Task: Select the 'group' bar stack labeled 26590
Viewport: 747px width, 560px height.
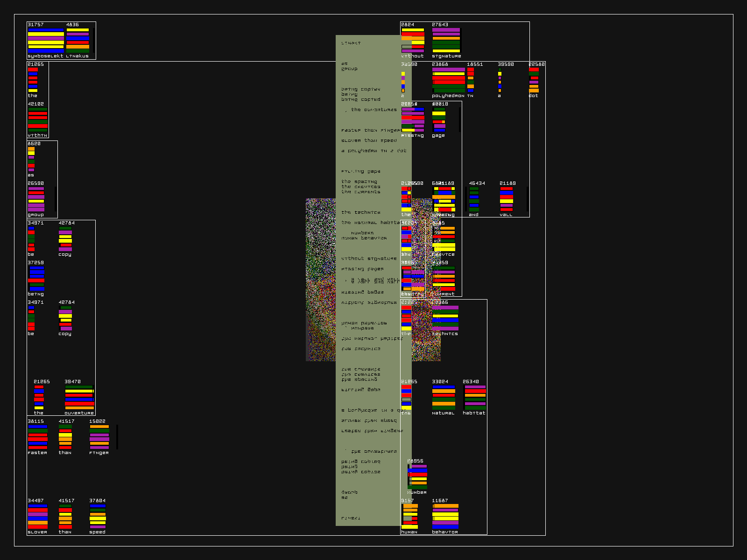Action: 36,199
